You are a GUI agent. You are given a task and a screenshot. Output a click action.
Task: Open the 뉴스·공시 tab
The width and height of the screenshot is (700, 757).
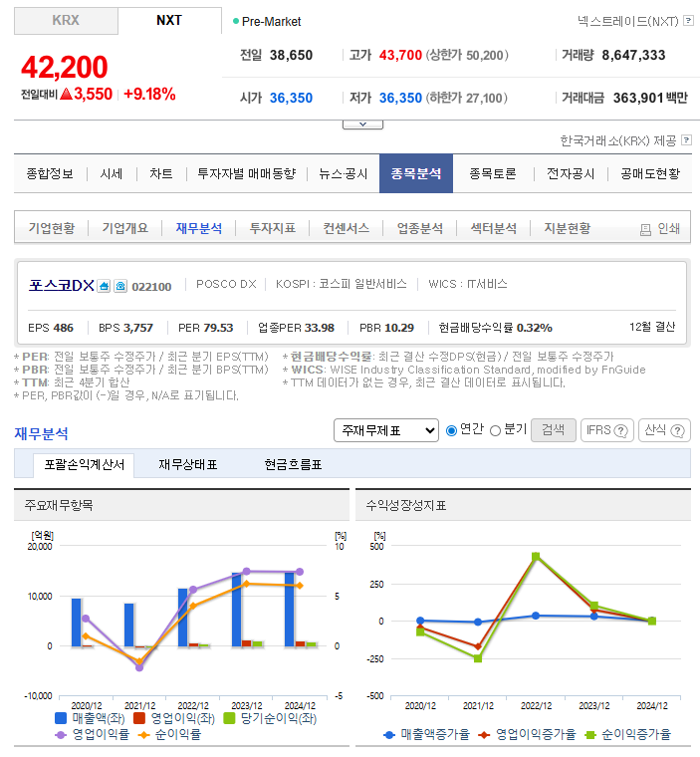(x=344, y=173)
